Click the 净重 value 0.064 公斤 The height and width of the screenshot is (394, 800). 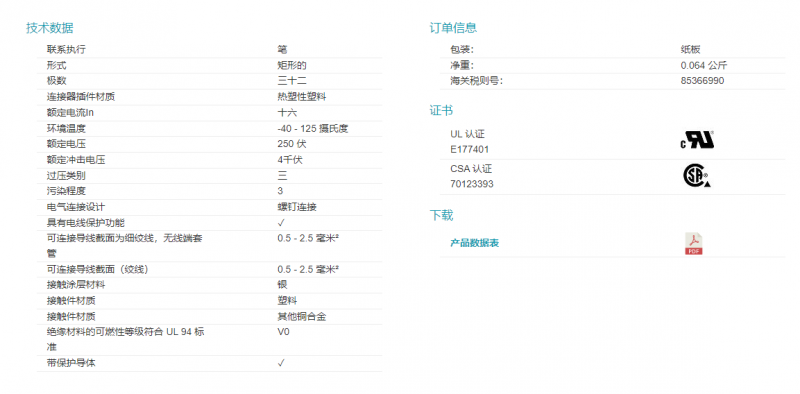[704, 65]
